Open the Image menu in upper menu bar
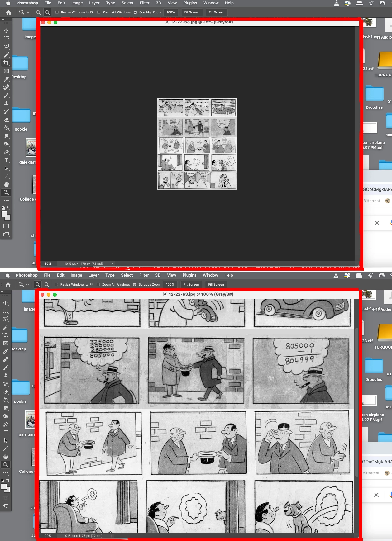This screenshot has width=392, height=541. coord(77,3)
